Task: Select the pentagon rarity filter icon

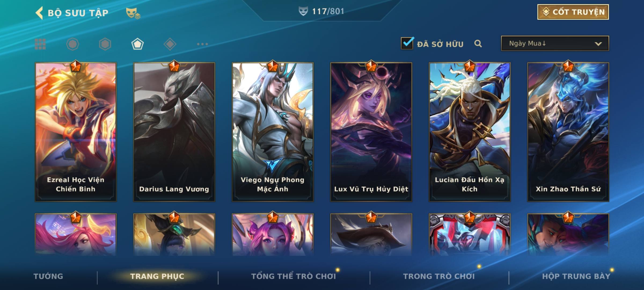Action: 137,44
